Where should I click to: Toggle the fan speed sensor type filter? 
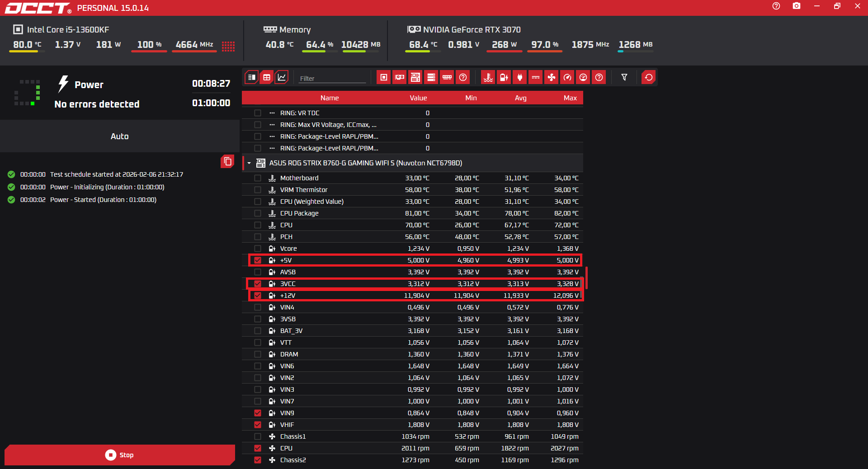[552, 77]
